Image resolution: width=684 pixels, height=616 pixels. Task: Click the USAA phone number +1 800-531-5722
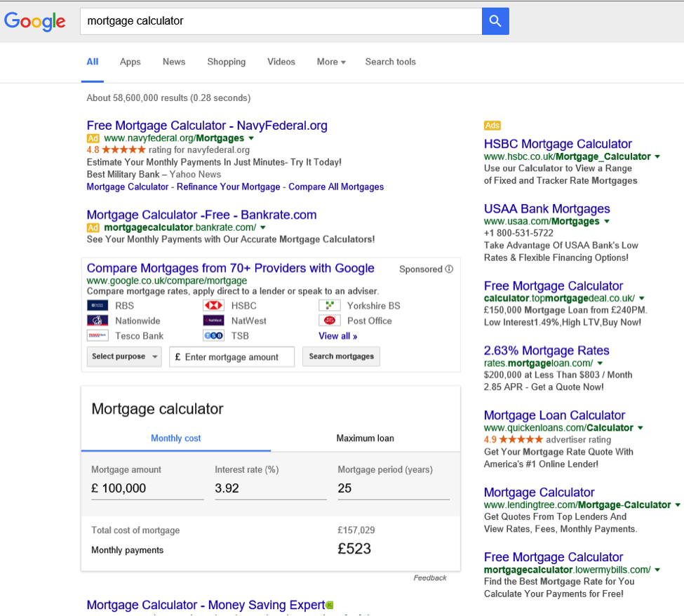[x=518, y=233]
